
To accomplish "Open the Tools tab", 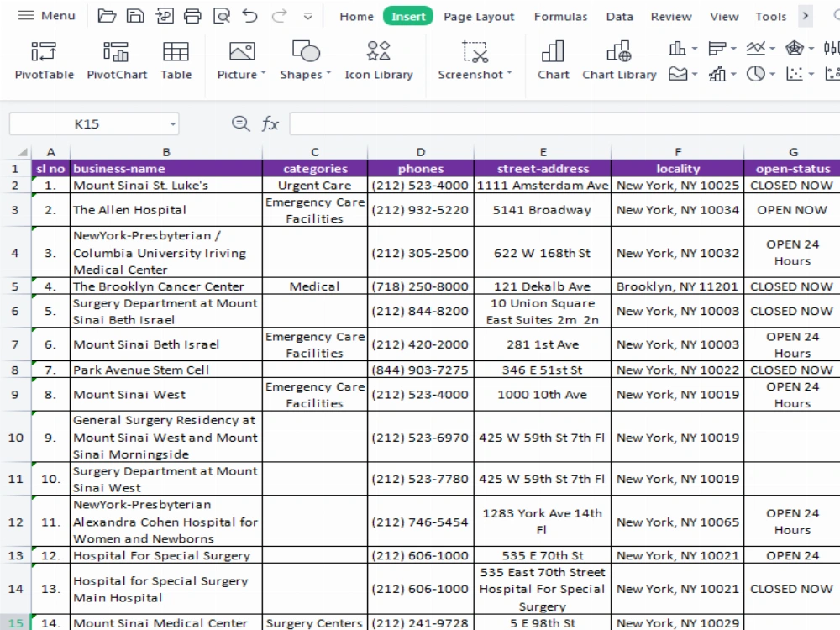I will 771,17.
